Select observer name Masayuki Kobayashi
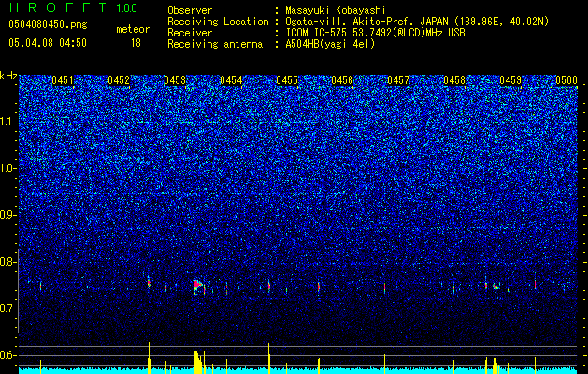This screenshot has height=374, width=588. click(x=336, y=10)
